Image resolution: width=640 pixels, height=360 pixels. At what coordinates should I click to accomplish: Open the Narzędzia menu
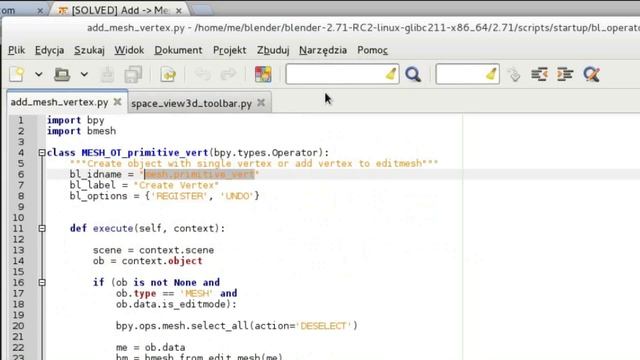point(323,50)
